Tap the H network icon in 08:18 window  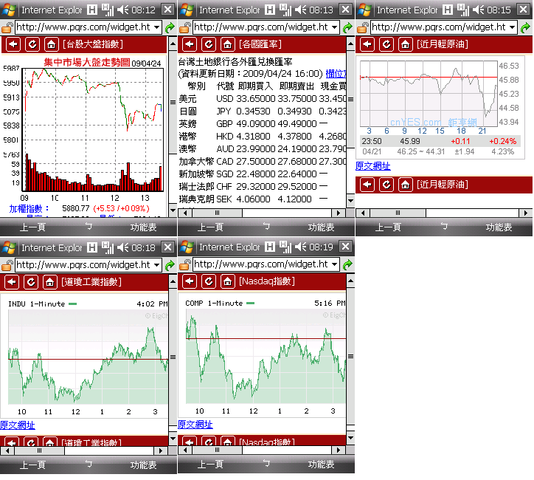[x=92, y=247]
